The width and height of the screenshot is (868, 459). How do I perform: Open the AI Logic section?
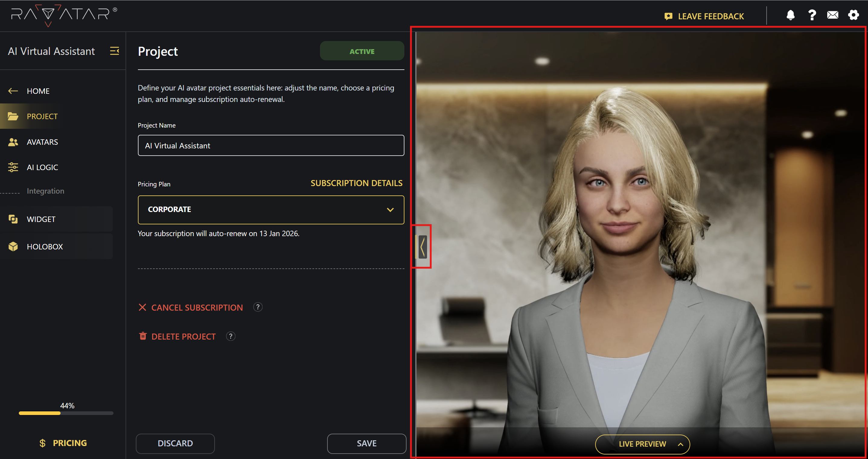[42, 167]
